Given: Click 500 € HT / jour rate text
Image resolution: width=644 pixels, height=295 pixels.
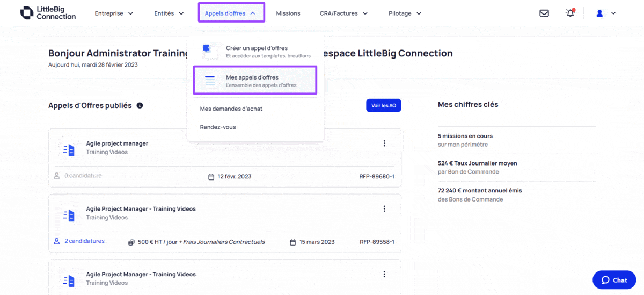Looking at the screenshot, I should (158, 242).
